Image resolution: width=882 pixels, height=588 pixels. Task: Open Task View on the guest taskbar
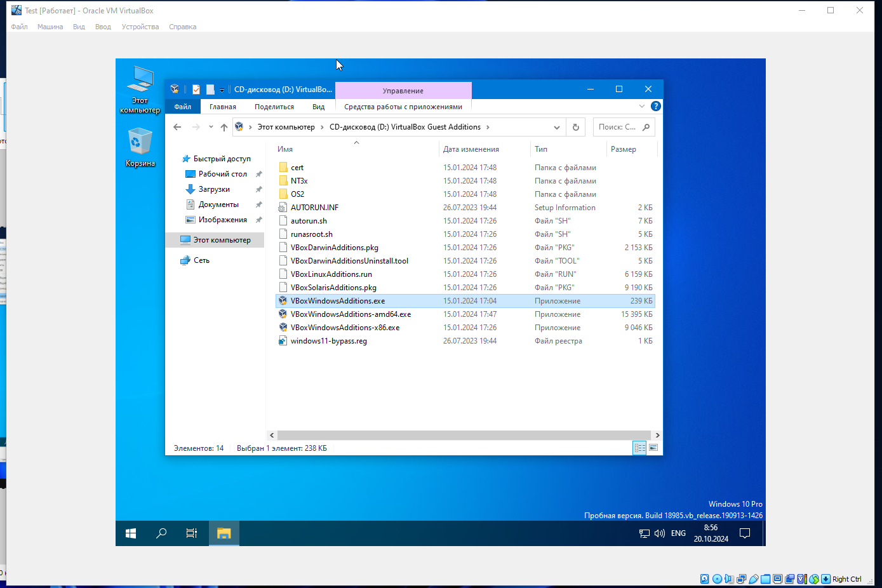tap(192, 533)
